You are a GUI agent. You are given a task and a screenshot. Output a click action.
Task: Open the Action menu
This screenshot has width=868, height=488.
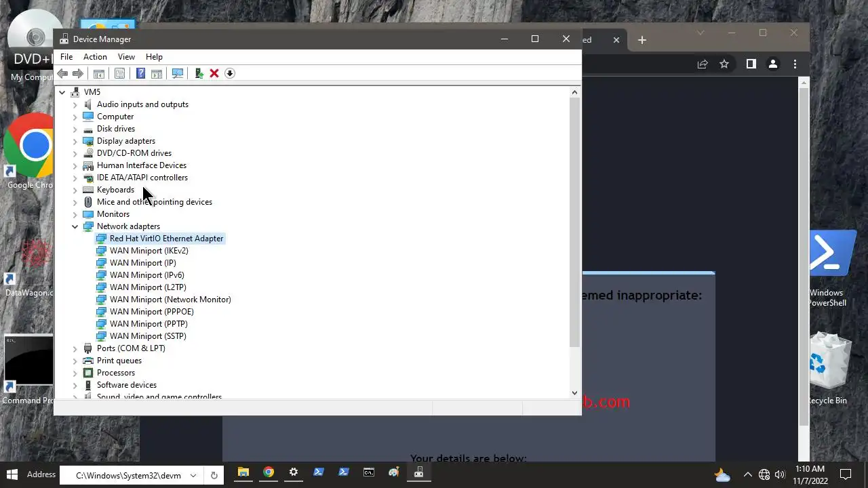(95, 57)
